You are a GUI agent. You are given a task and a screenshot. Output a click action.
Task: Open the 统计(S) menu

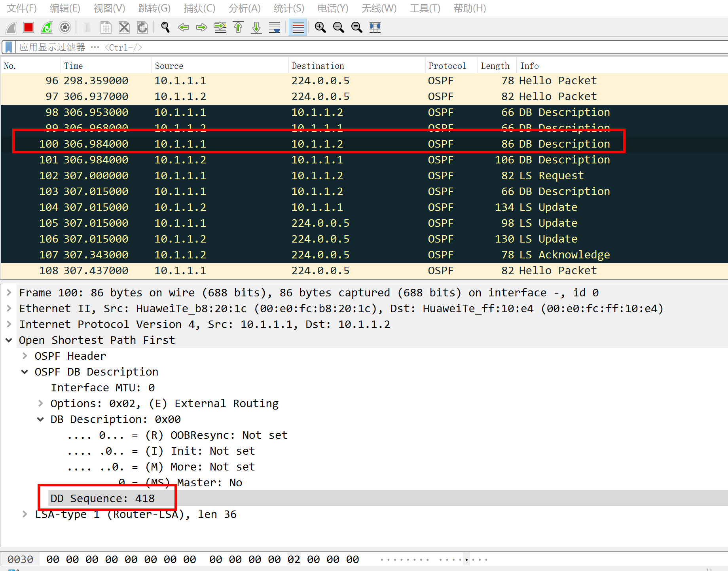pos(289,8)
